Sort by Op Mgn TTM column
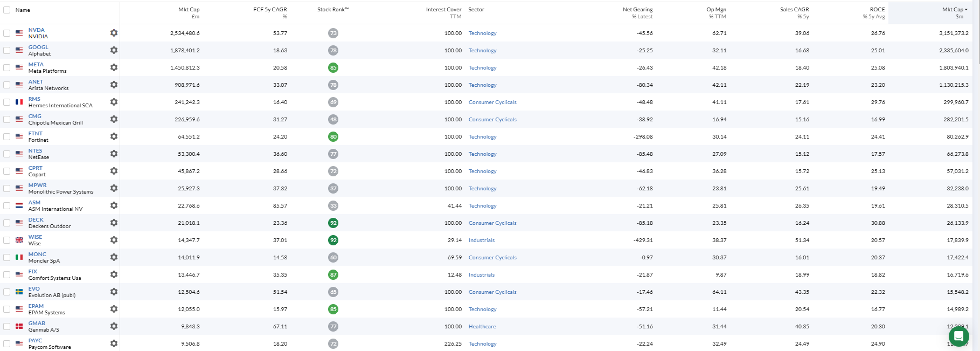Screen dimensions: 980x351 (x=716, y=13)
